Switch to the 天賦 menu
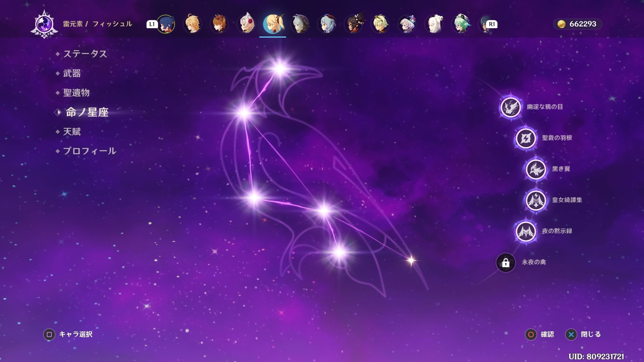The height and width of the screenshot is (362, 644). 72,132
